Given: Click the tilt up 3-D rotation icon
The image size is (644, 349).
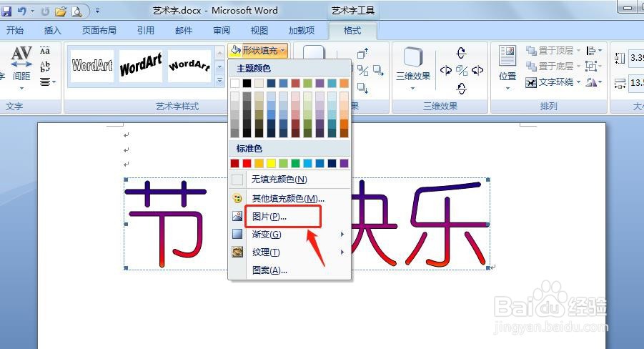Looking at the screenshot, I should [x=461, y=53].
